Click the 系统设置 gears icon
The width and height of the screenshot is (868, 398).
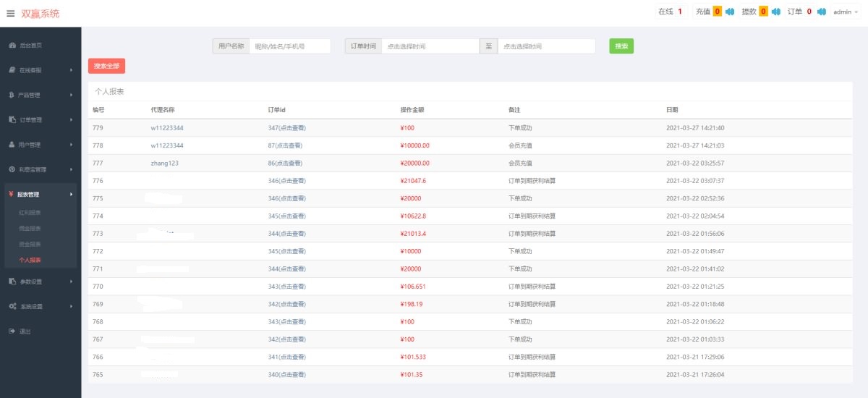point(13,306)
